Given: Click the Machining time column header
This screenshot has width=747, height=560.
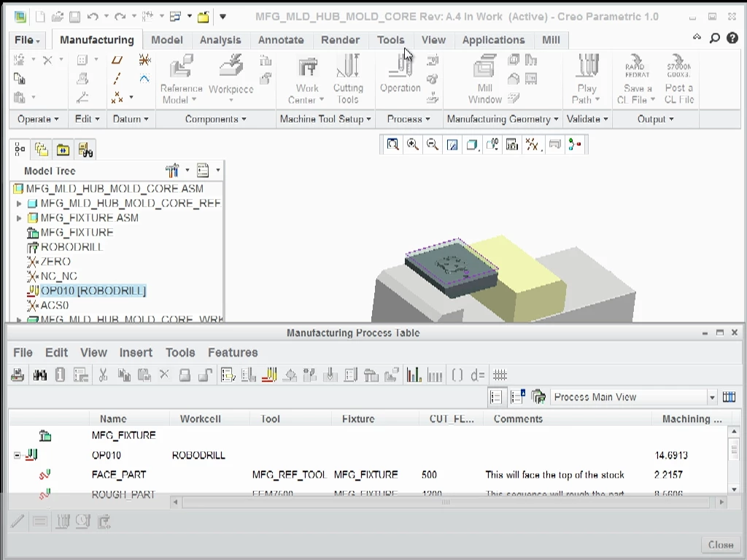Looking at the screenshot, I should click(690, 419).
